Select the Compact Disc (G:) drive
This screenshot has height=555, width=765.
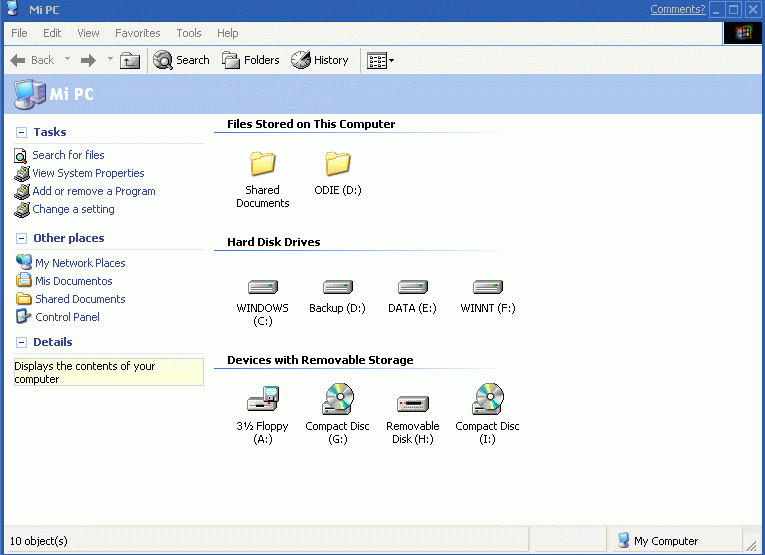[338, 399]
